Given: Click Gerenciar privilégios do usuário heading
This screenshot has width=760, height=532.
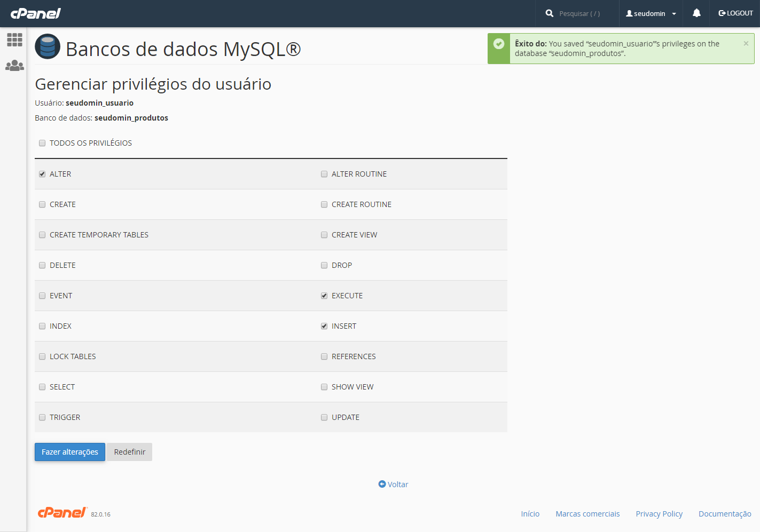Looking at the screenshot, I should pyautogui.click(x=153, y=84).
